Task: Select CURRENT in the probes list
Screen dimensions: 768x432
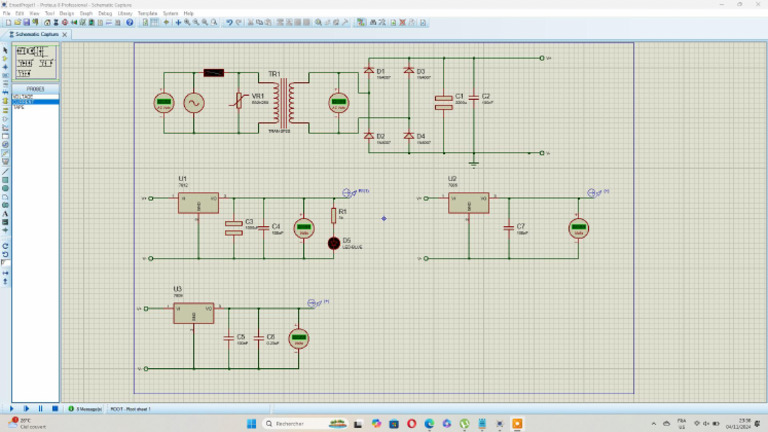Action: 35,102
